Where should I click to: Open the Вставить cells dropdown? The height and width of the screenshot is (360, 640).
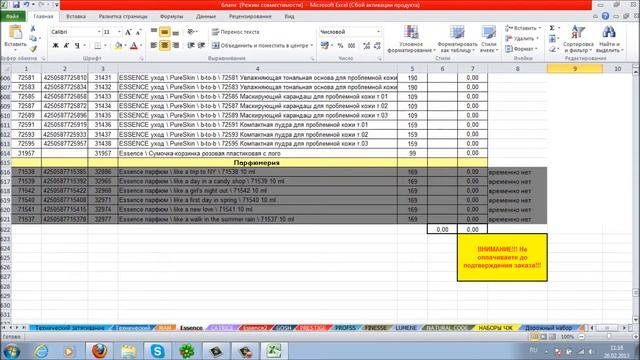click(522, 28)
